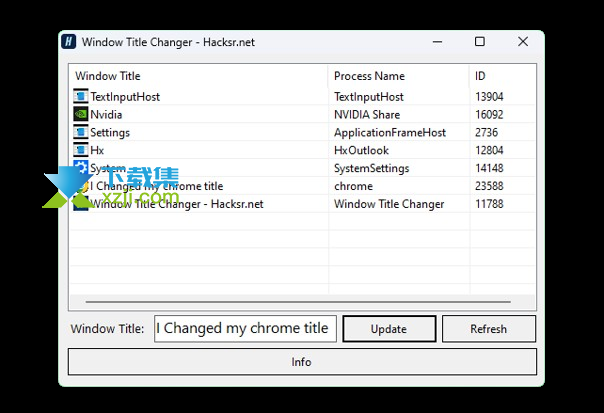Click process name Window Title Changer
Screen dimensions: 604x413
pyautogui.click(x=389, y=204)
